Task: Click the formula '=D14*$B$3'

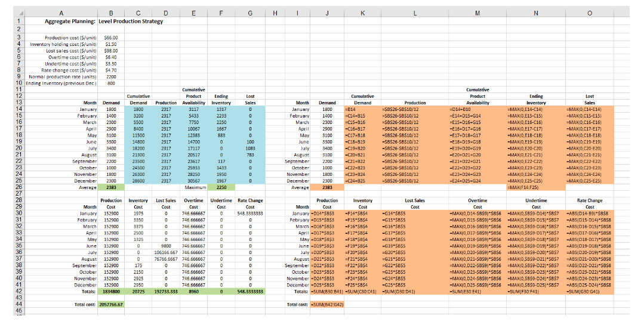Action: 327,214
